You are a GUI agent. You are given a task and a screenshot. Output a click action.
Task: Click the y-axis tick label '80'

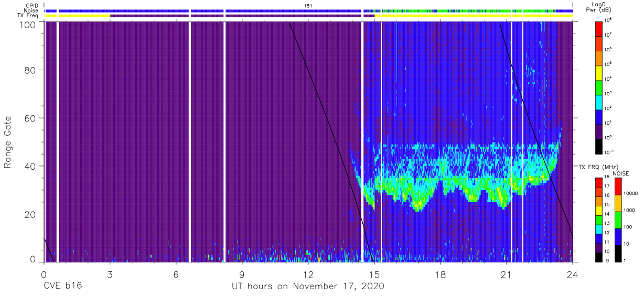coord(29,70)
